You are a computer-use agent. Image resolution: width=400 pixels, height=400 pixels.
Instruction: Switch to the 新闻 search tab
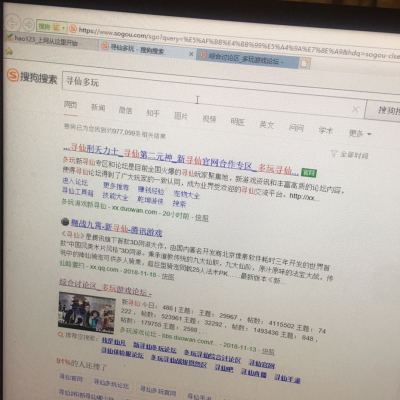[98, 107]
